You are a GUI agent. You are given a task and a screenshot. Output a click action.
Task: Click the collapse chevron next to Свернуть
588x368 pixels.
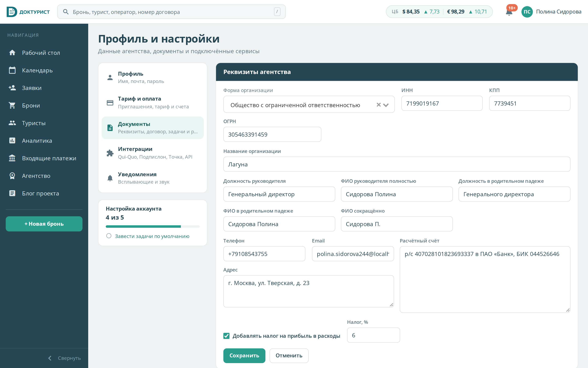(x=50, y=358)
